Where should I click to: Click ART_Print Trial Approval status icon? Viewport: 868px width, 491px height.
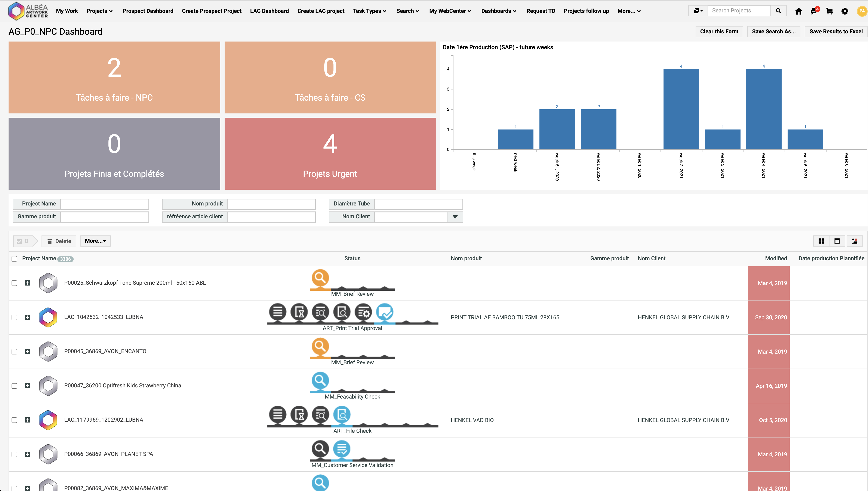384,312
